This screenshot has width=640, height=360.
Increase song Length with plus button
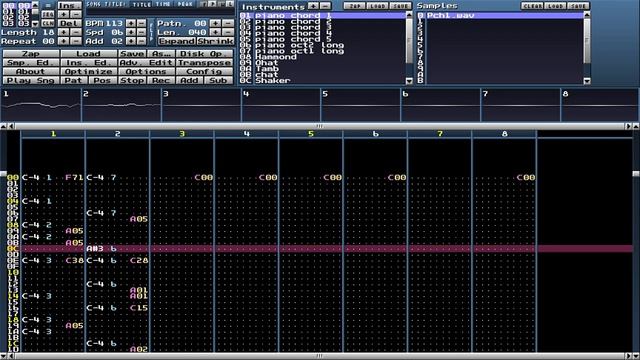(64, 32)
